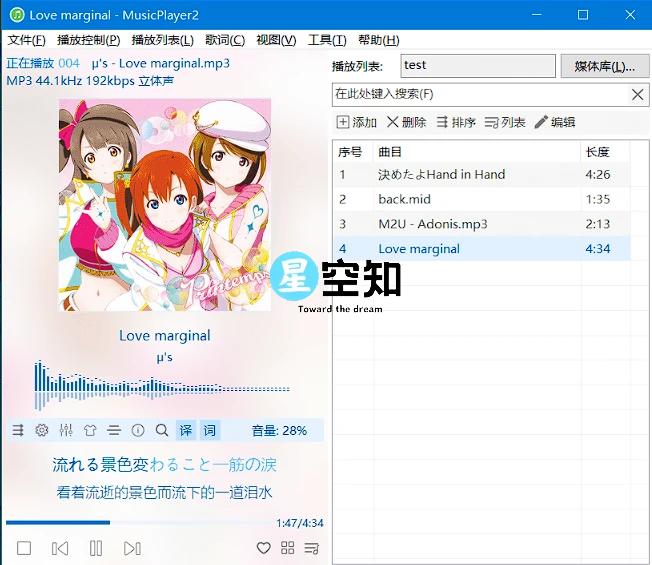The height and width of the screenshot is (565, 652).
Task: Pause the current song
Action: click(x=96, y=548)
